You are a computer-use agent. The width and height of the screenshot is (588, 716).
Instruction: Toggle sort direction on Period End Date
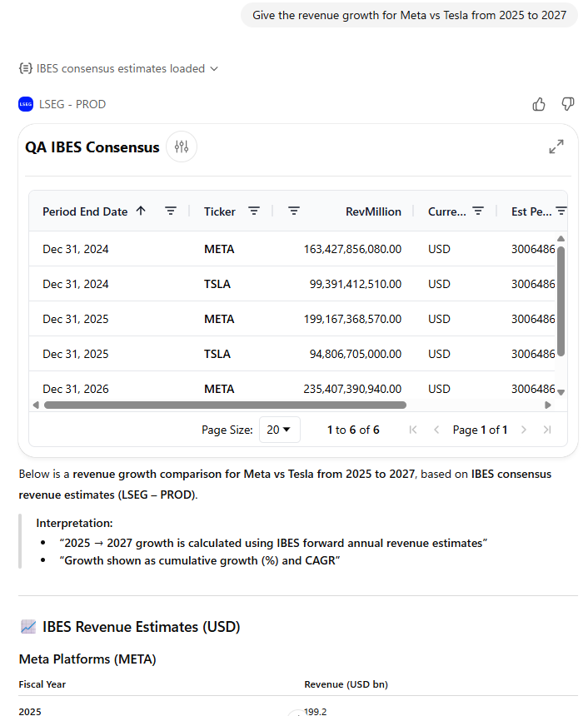140,211
